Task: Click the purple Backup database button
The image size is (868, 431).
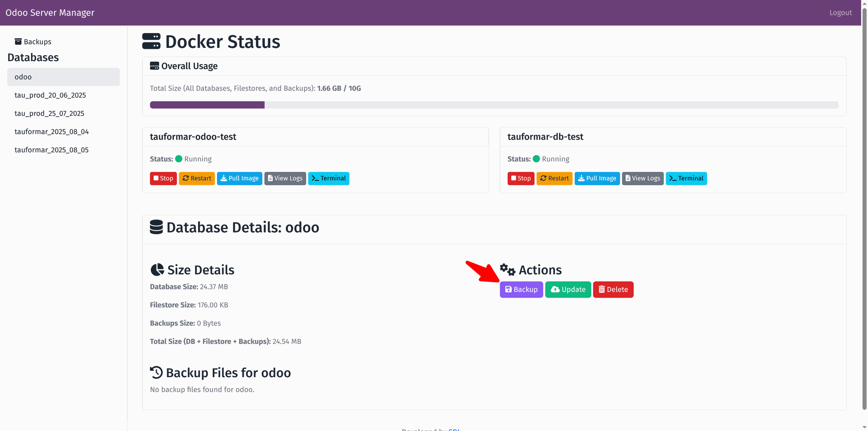Action: tap(521, 289)
